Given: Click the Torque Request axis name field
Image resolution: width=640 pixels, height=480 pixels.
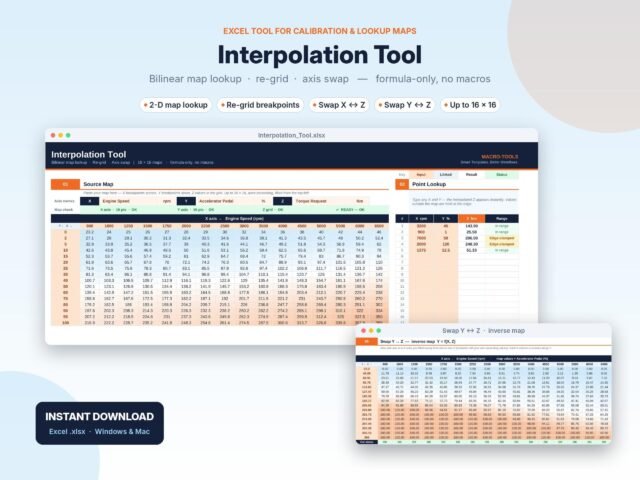Looking at the screenshot, I should click(320, 201).
